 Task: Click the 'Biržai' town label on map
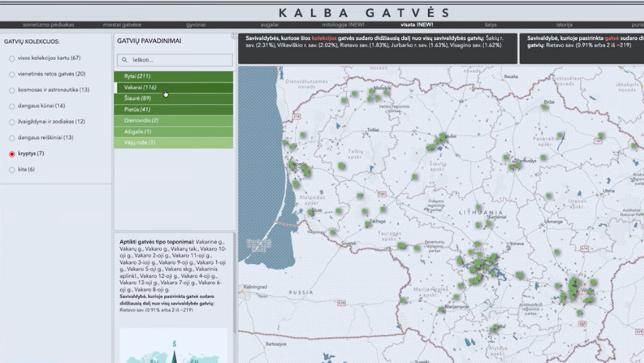tap(549, 101)
